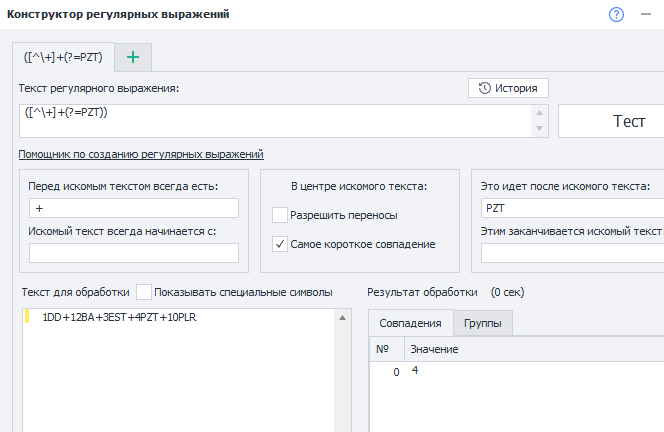Switch to the Группы tab
The image size is (664, 432).
483,323
